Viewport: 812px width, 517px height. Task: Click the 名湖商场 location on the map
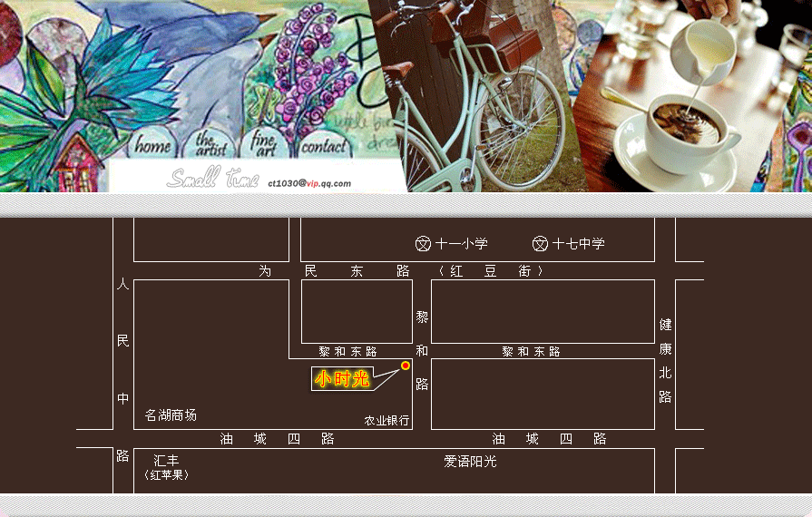point(171,415)
